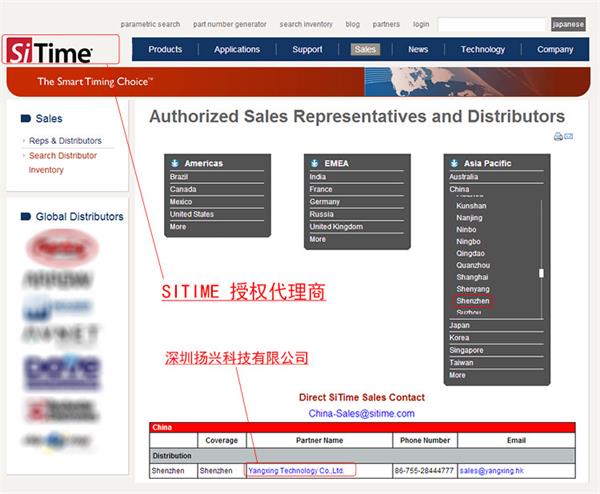Expand More under Asia Pacific list

click(457, 375)
